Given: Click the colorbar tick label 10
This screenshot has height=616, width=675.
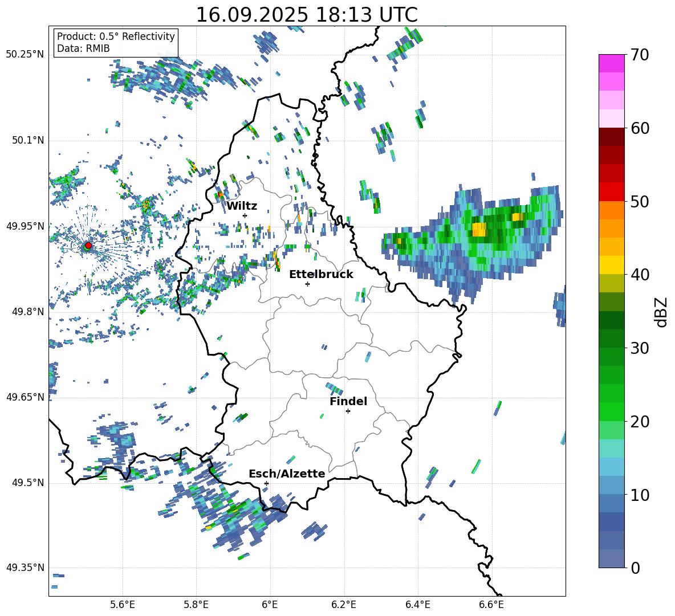Looking at the screenshot, I should tap(640, 495).
